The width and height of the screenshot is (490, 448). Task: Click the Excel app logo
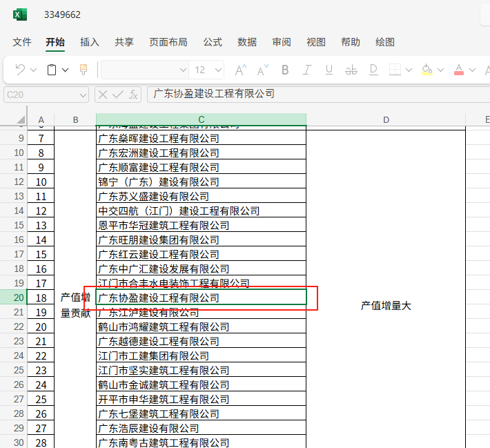pyautogui.click(x=20, y=14)
